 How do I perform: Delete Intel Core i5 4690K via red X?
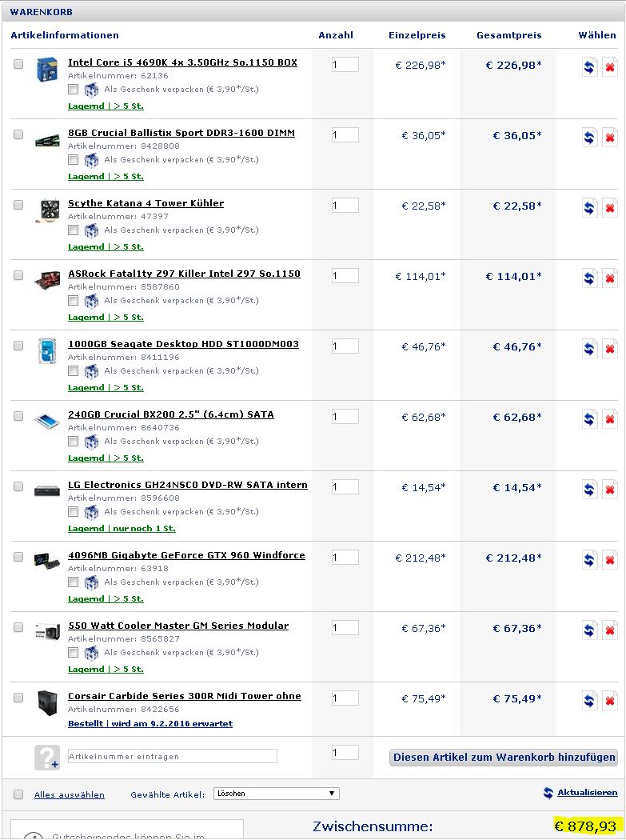click(610, 67)
